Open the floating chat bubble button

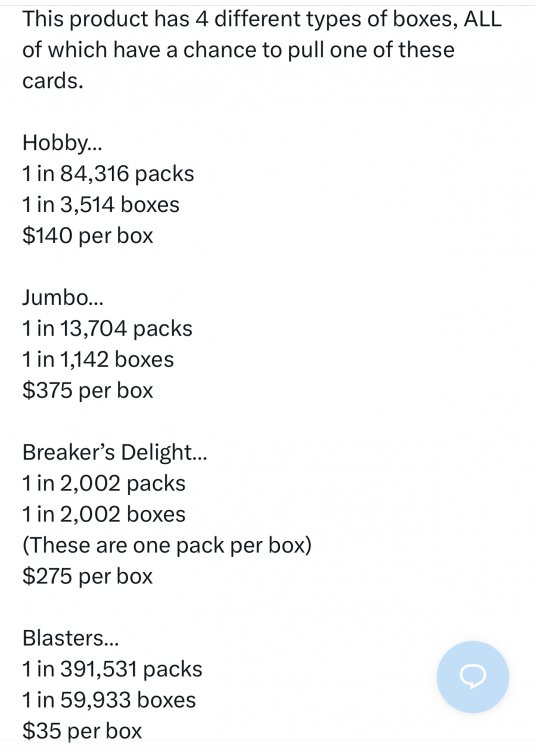coord(472,677)
